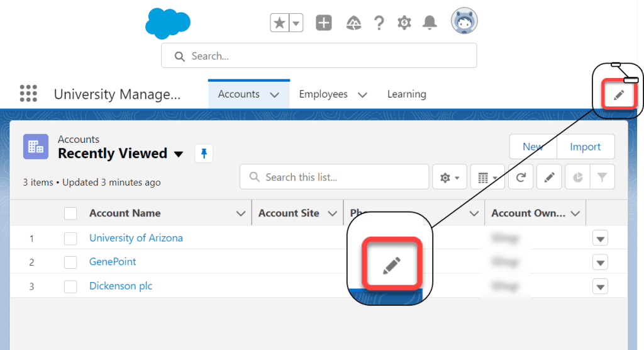Click the New account button
This screenshot has height=350, width=644.
[x=533, y=147]
